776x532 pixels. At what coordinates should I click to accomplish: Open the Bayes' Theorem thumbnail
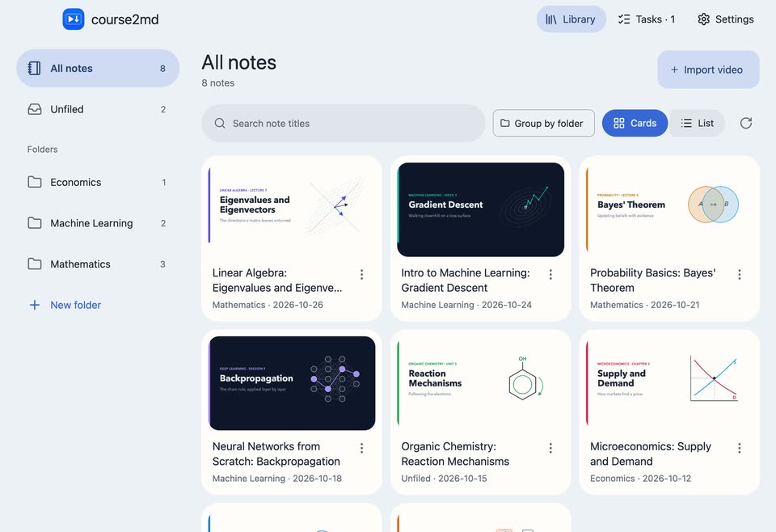pos(669,209)
